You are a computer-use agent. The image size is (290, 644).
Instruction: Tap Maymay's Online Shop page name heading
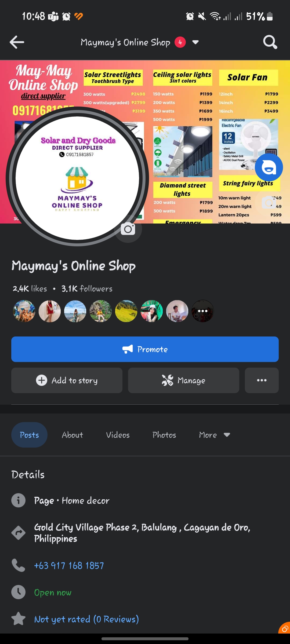click(74, 266)
